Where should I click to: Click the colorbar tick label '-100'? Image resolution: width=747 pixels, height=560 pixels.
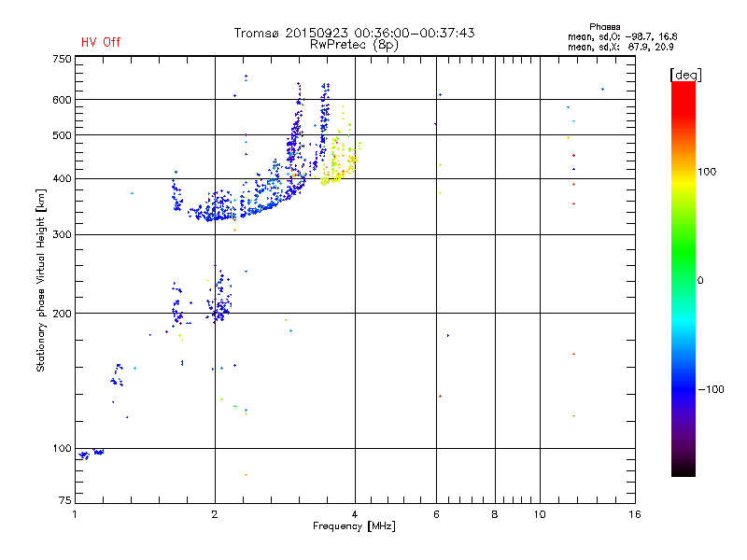[x=711, y=389]
